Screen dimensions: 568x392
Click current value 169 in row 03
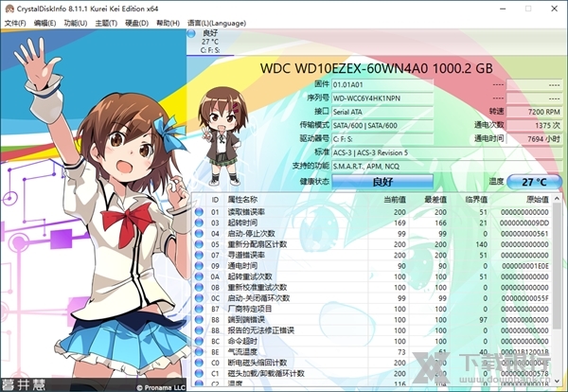click(x=399, y=223)
